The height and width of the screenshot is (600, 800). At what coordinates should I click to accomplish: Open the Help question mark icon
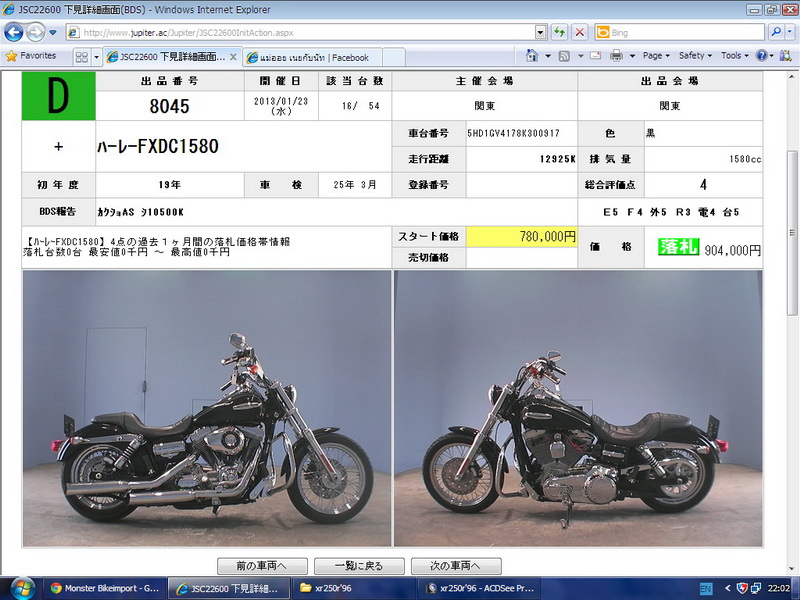761,56
